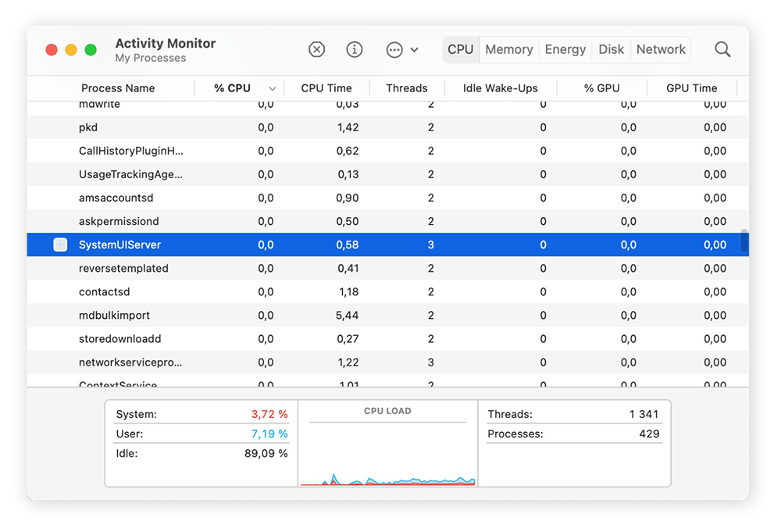Click the search magnifier icon
Screen dimensions: 781x532
click(x=722, y=49)
